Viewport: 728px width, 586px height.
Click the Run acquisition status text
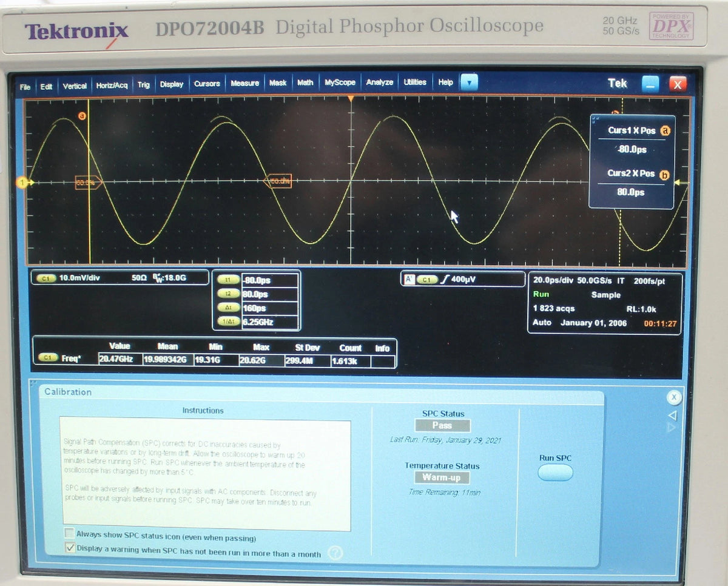click(541, 294)
